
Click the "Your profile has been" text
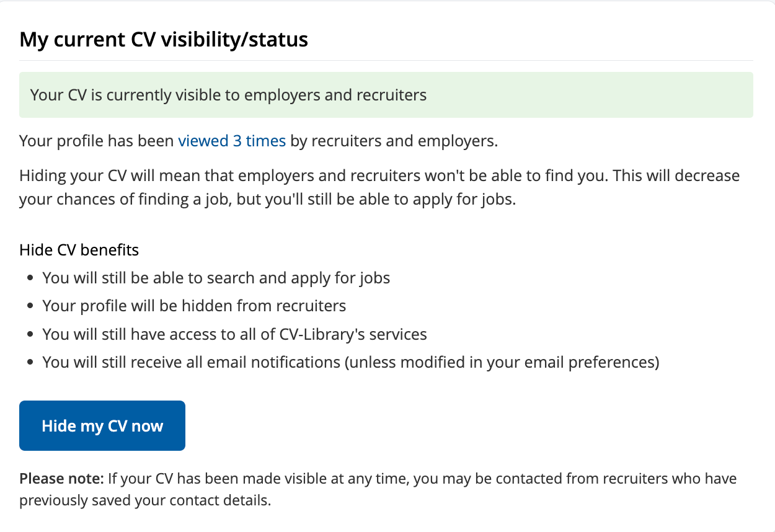[x=97, y=141]
